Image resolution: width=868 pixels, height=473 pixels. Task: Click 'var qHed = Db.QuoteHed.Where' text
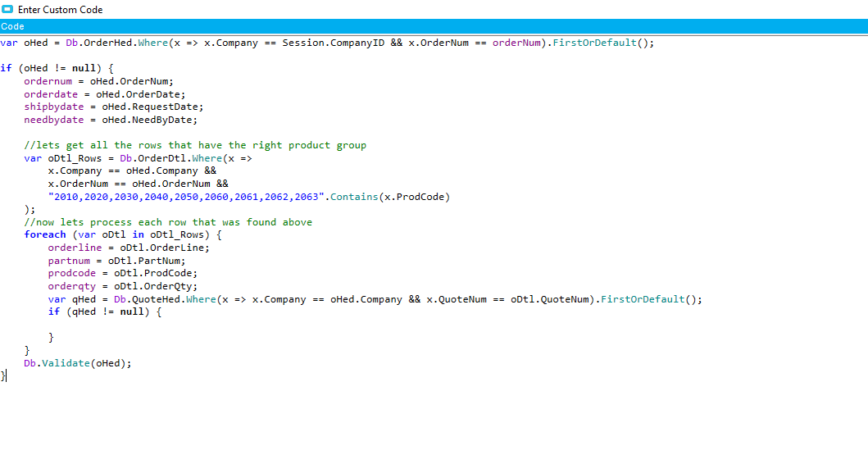pos(132,300)
